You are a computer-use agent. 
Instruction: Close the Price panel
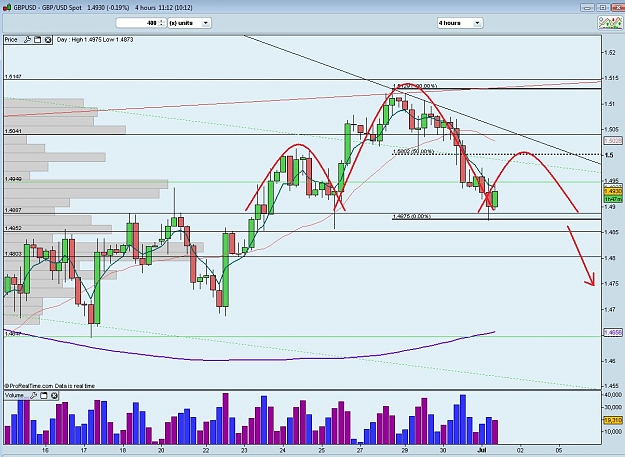click(x=48, y=39)
